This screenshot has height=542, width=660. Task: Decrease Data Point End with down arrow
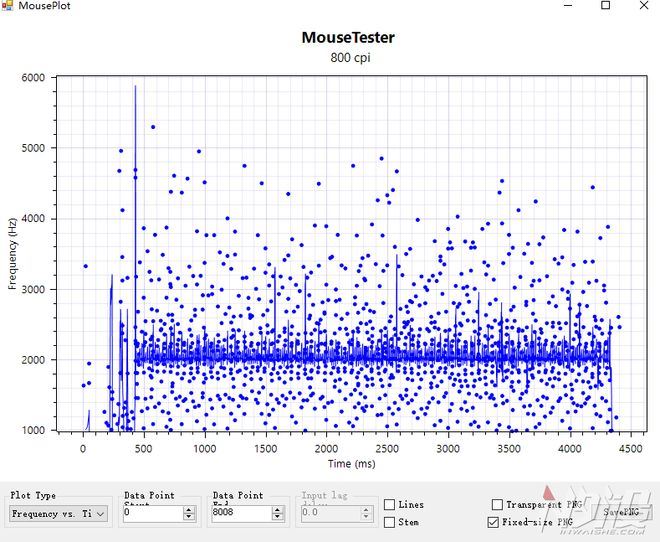[277, 516]
